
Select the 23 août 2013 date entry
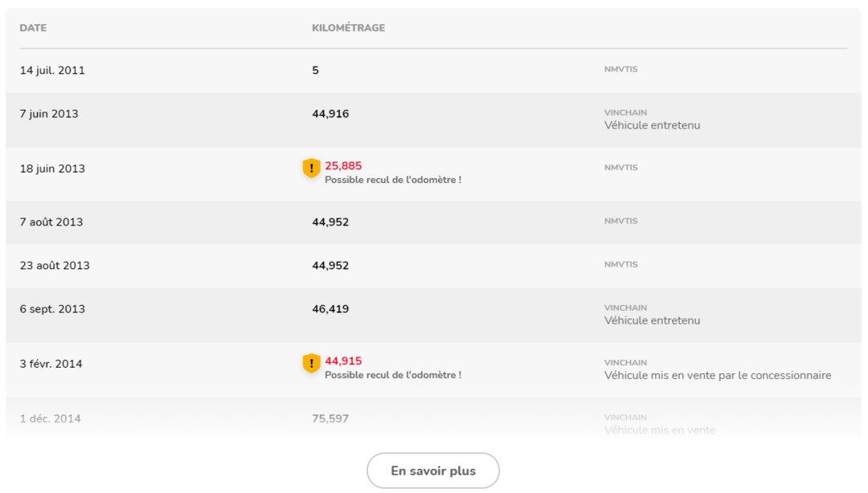pos(55,266)
